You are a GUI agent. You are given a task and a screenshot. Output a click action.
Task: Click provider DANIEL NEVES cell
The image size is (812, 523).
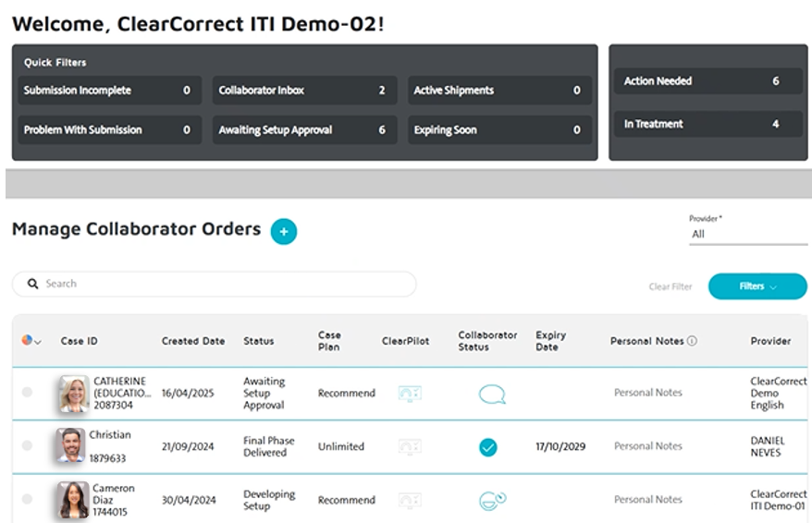pyautogui.click(x=768, y=446)
